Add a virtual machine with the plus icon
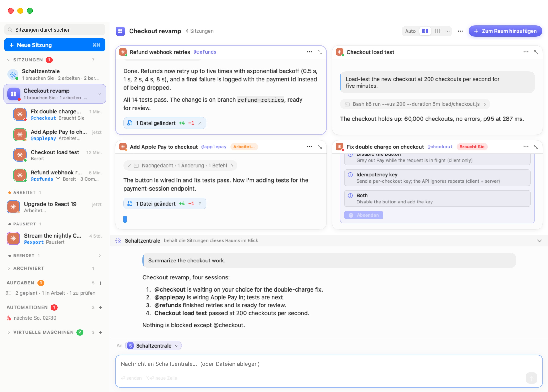 click(101, 332)
